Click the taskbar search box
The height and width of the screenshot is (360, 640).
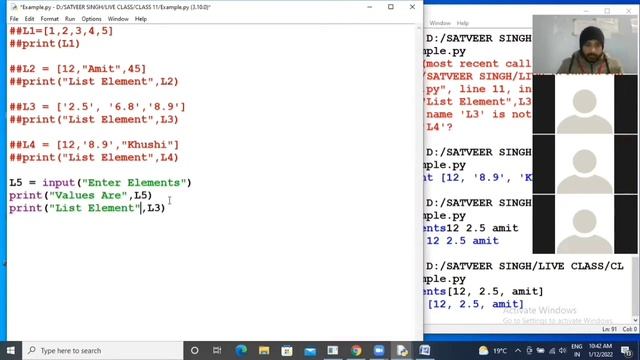(x=102, y=351)
